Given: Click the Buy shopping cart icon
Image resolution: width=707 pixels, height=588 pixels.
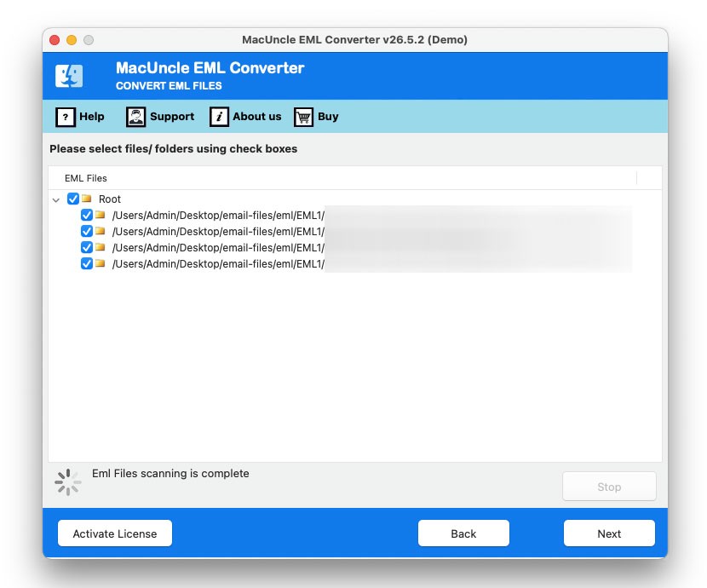Looking at the screenshot, I should (303, 118).
